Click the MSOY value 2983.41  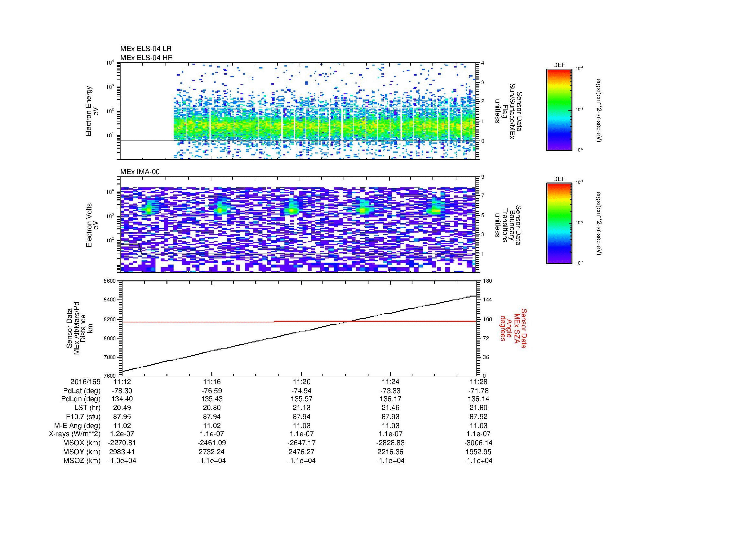pos(122,452)
